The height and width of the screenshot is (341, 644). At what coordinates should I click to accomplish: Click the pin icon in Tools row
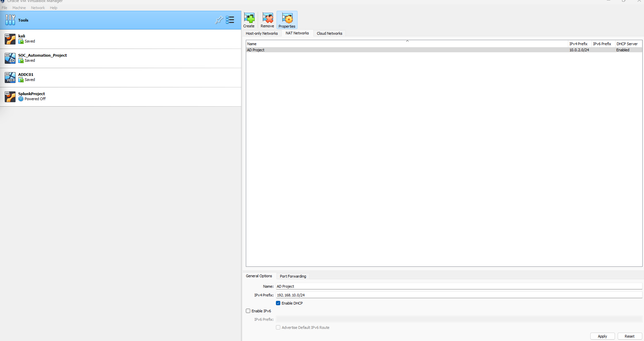[219, 20]
